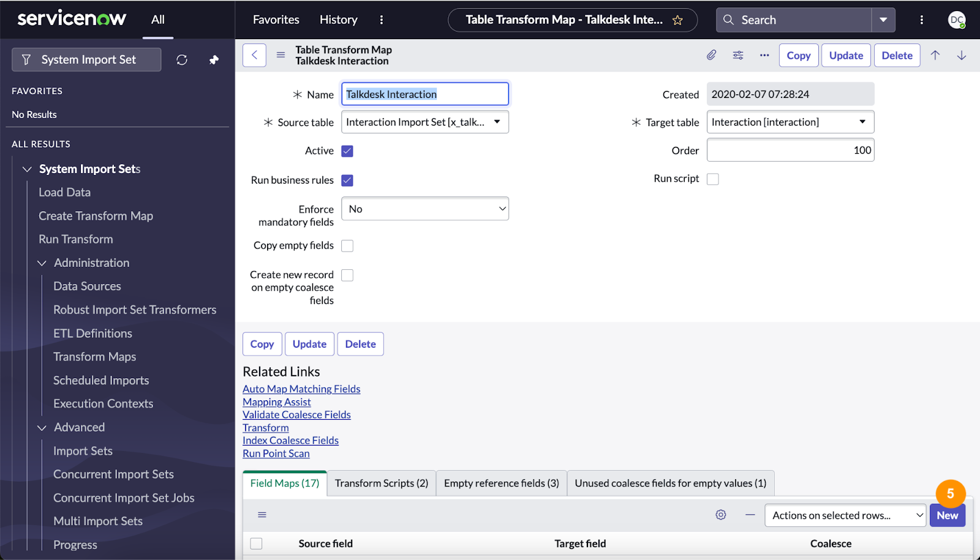Image resolution: width=980 pixels, height=560 pixels.
Task: Personalize list with the gear icon
Action: click(x=721, y=515)
